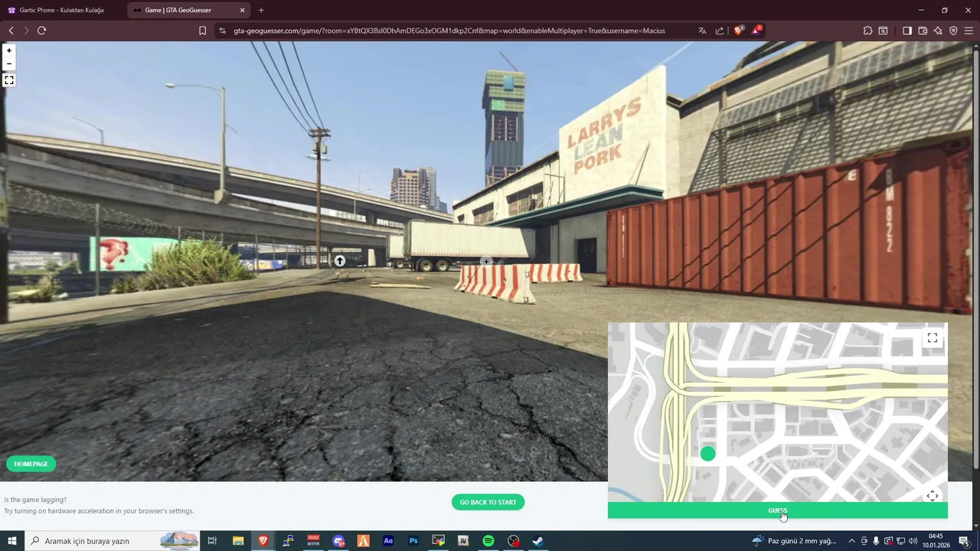The image size is (980, 551).
Task: Open Steam from the taskbar
Action: tap(538, 541)
